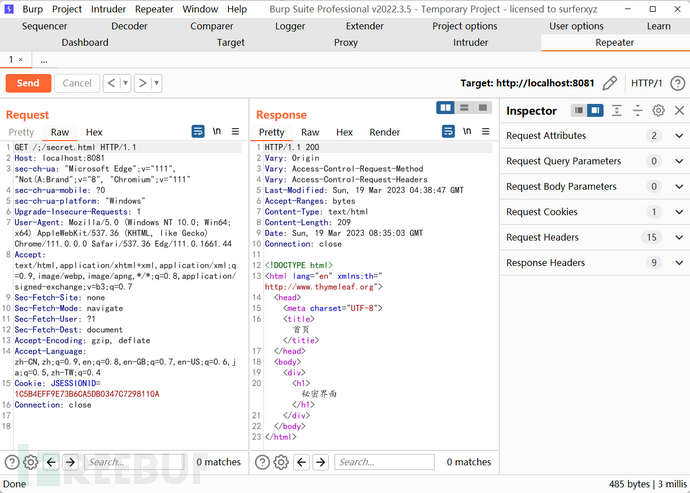Focus the Request search field

point(134,462)
